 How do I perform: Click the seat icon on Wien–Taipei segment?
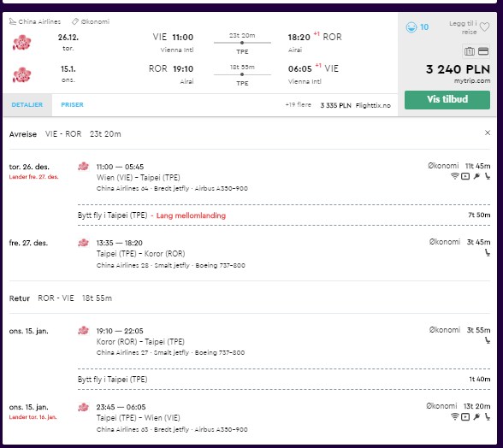pyautogui.click(x=488, y=176)
